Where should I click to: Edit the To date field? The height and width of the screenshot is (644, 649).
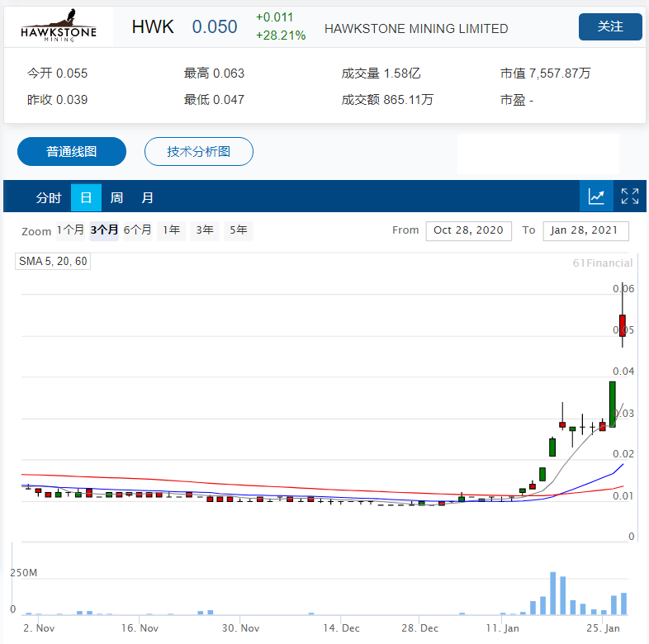pyautogui.click(x=585, y=230)
